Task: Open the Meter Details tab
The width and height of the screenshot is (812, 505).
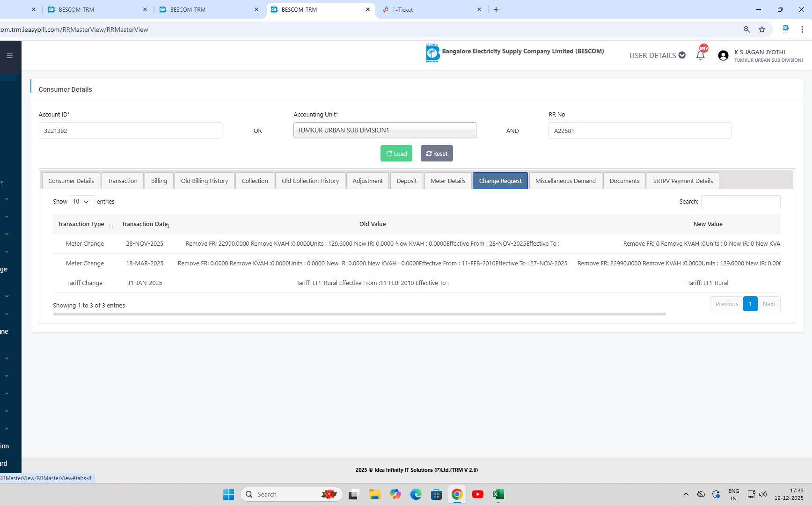Action: pyautogui.click(x=448, y=181)
